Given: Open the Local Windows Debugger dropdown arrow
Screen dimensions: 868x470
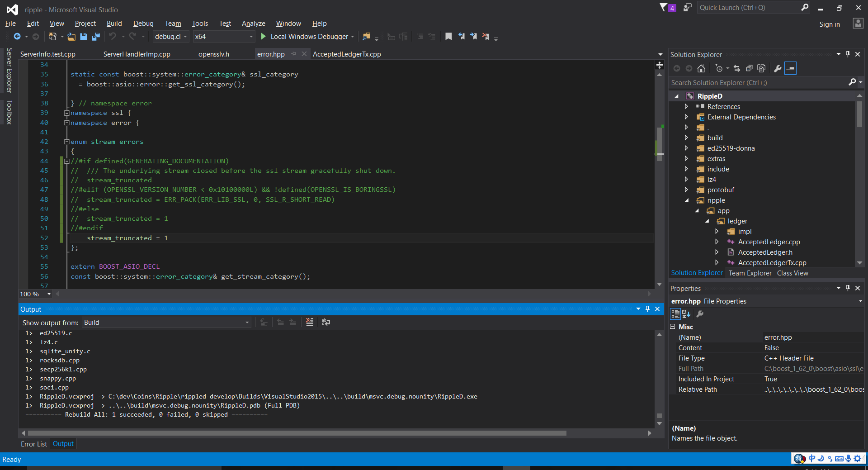Looking at the screenshot, I should (x=352, y=37).
